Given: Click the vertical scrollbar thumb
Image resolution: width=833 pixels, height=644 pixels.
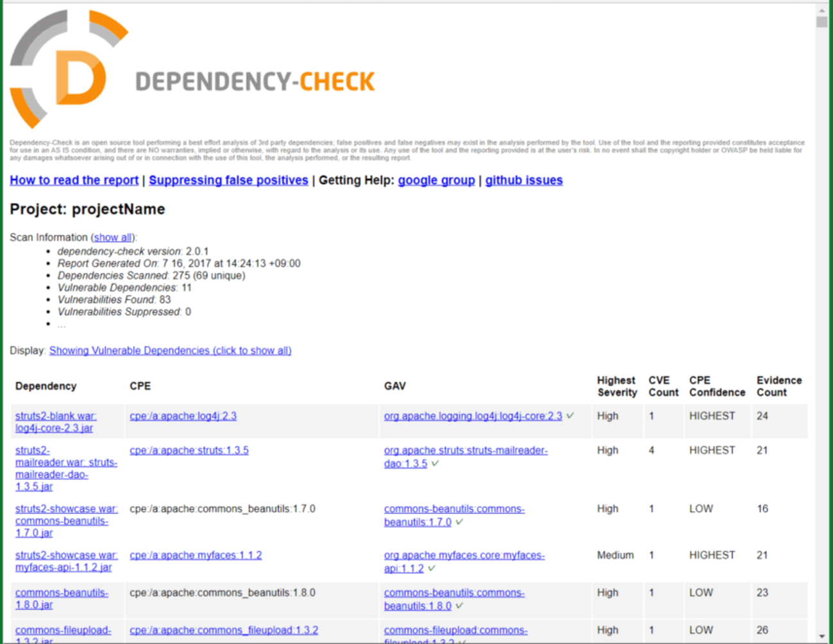Looking at the screenshot, I should pyautogui.click(x=822, y=22).
